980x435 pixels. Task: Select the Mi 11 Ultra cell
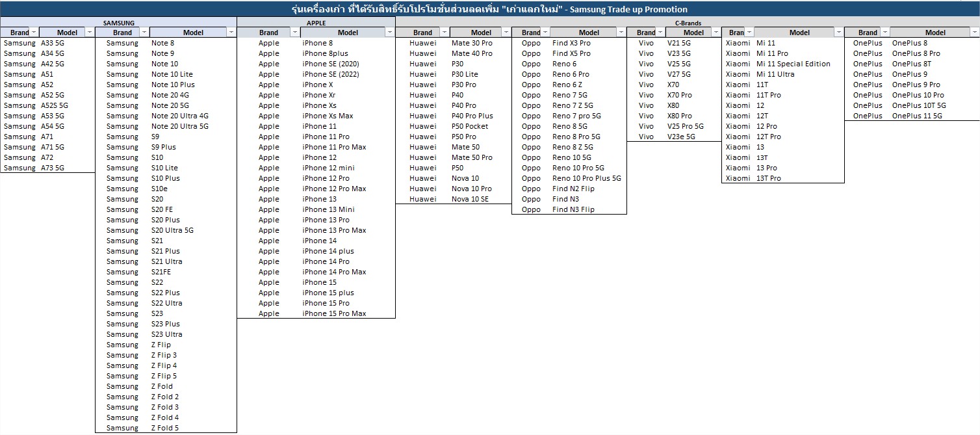pyautogui.click(x=799, y=74)
